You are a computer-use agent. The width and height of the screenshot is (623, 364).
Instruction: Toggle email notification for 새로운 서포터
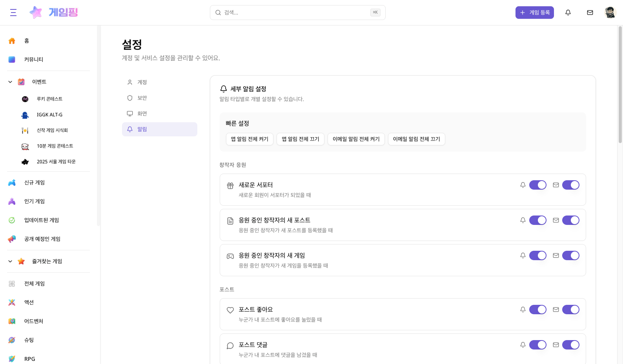(x=571, y=185)
